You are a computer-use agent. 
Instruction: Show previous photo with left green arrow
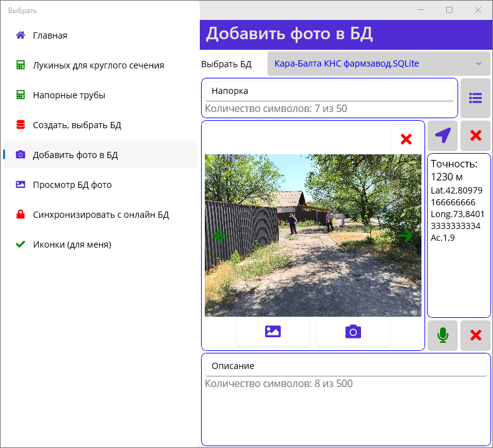click(220, 235)
